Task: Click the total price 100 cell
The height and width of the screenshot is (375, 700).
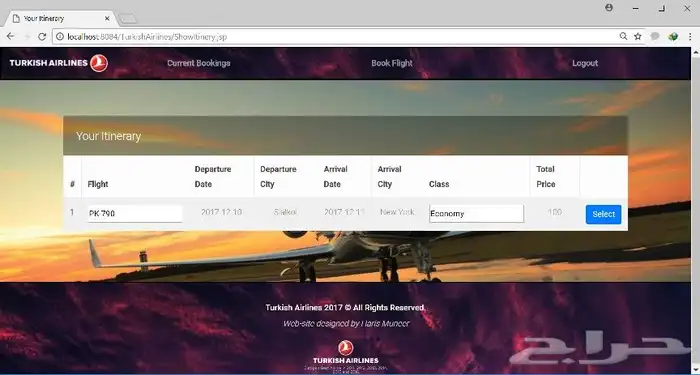Action: pos(555,212)
